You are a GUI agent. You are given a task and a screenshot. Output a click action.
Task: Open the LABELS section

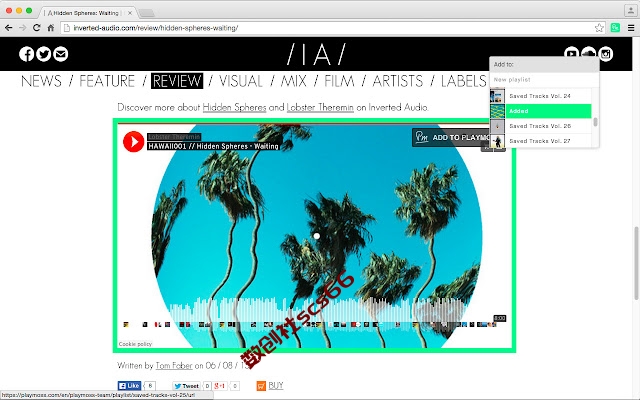click(x=464, y=81)
